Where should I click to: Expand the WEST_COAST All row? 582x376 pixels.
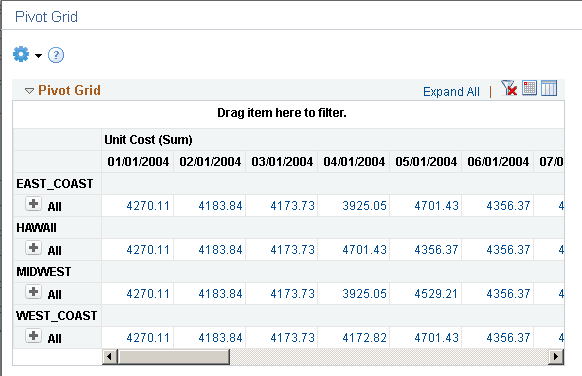[33, 336]
